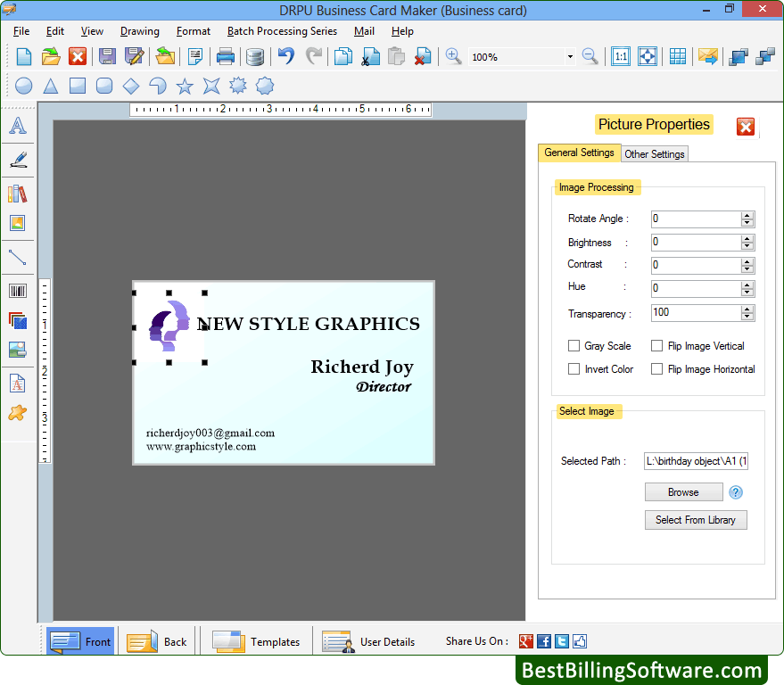Open the Templates section
The width and height of the screenshot is (784, 685).
(256, 641)
